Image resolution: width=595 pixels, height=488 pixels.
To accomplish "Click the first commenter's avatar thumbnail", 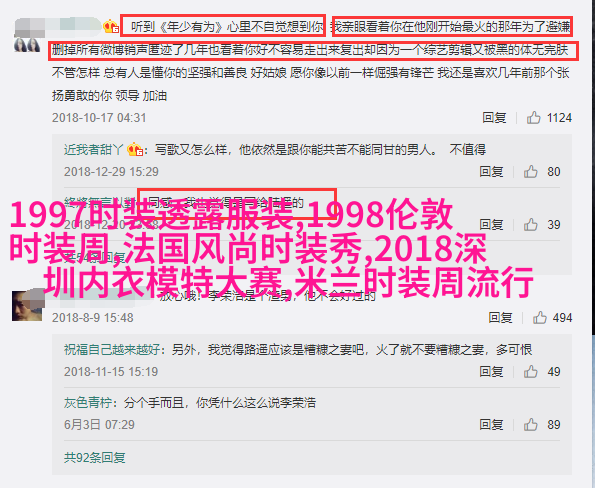I will 27,45.
